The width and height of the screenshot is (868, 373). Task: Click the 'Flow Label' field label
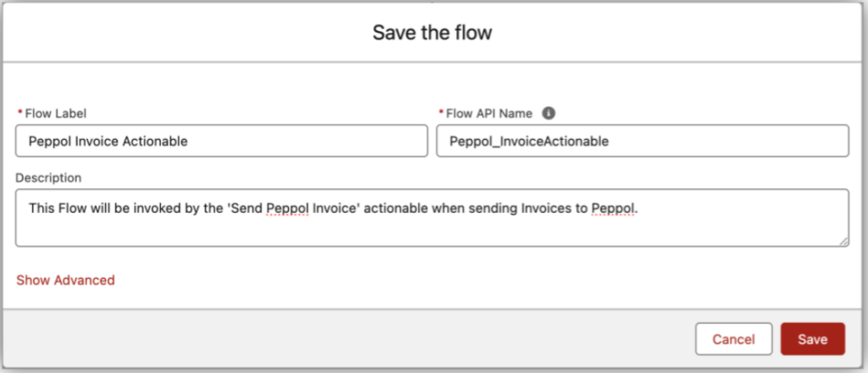point(56,113)
